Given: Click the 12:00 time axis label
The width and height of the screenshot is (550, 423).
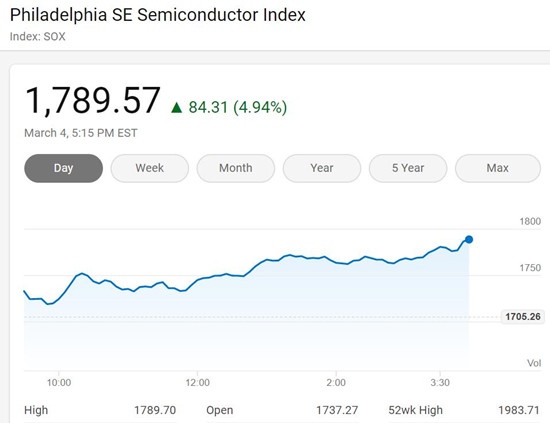Looking at the screenshot, I should pyautogui.click(x=197, y=382).
